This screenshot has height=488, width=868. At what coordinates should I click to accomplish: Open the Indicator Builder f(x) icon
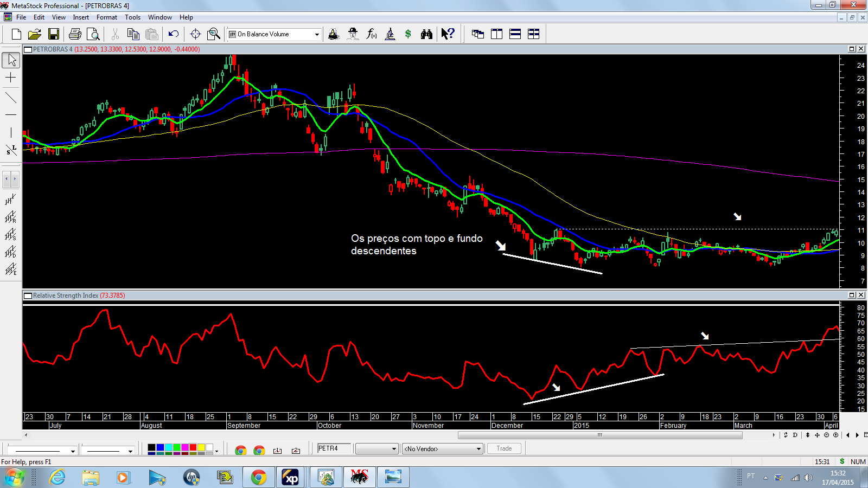tap(372, 34)
